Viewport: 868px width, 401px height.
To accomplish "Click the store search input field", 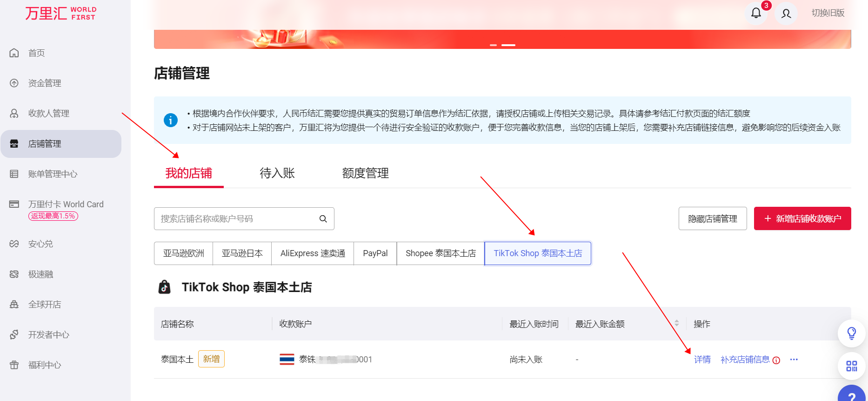I will 244,219.
